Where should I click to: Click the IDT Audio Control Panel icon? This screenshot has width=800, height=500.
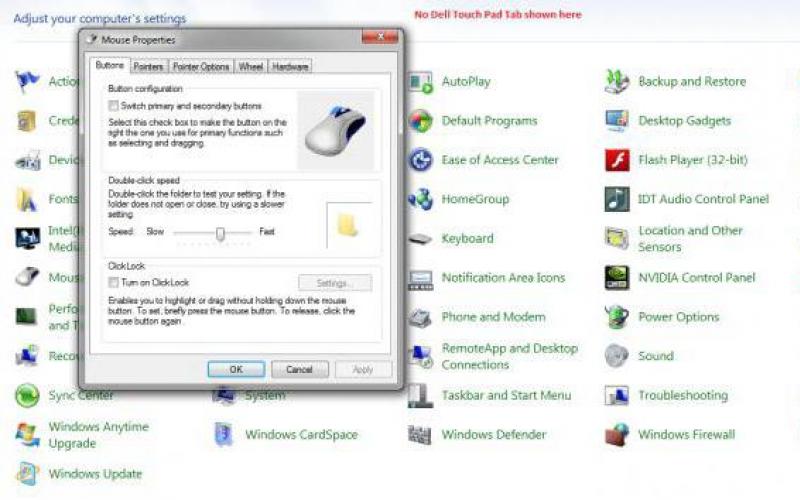click(617, 200)
